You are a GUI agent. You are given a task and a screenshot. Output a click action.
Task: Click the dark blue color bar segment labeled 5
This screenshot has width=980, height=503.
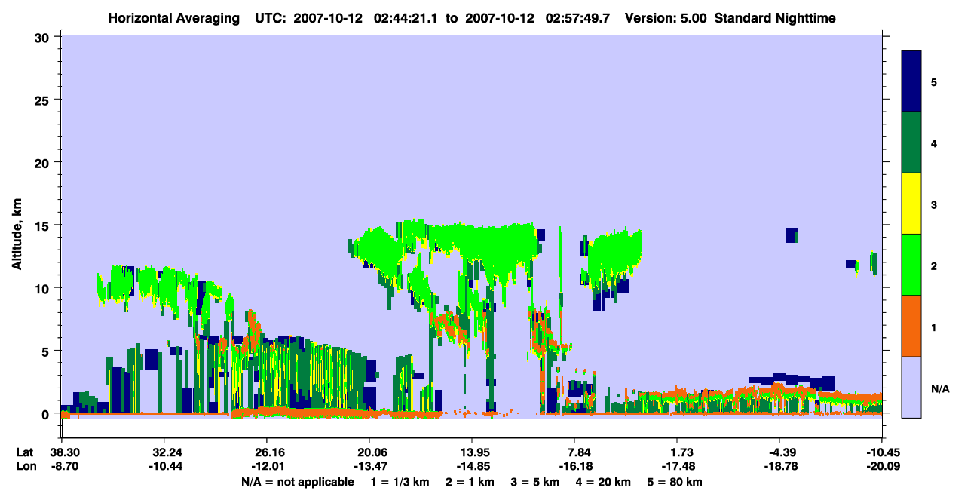tap(911, 81)
